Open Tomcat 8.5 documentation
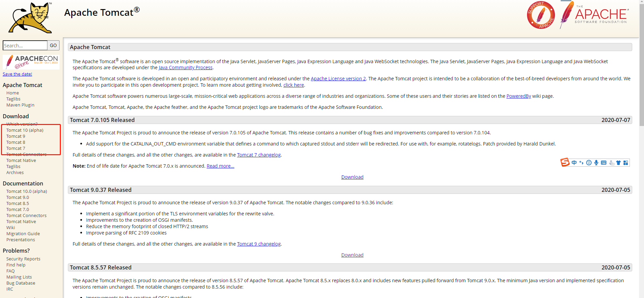The width and height of the screenshot is (644, 298). click(17, 203)
